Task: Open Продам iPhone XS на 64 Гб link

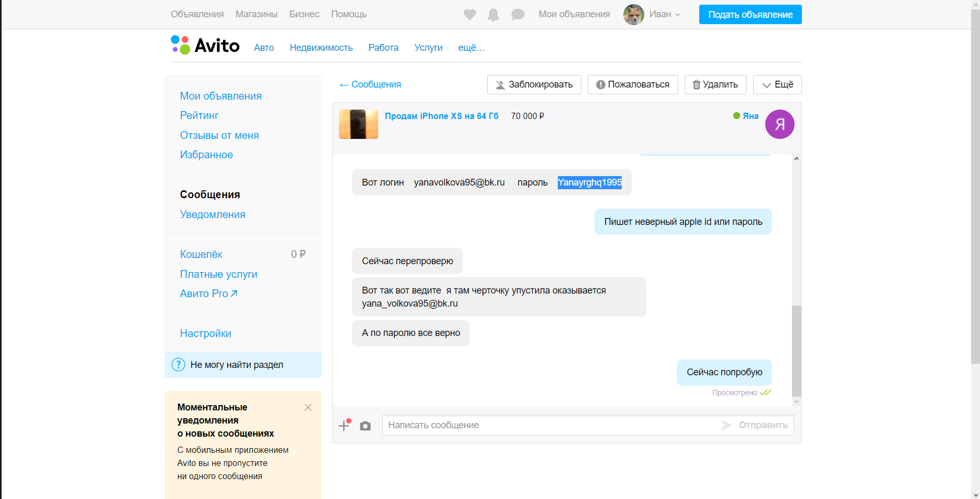Action: (442, 116)
